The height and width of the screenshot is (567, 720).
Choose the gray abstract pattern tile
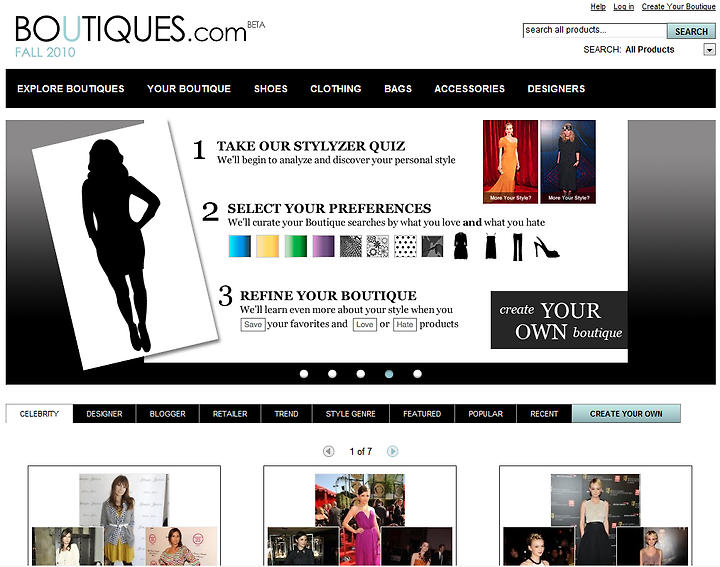point(433,246)
